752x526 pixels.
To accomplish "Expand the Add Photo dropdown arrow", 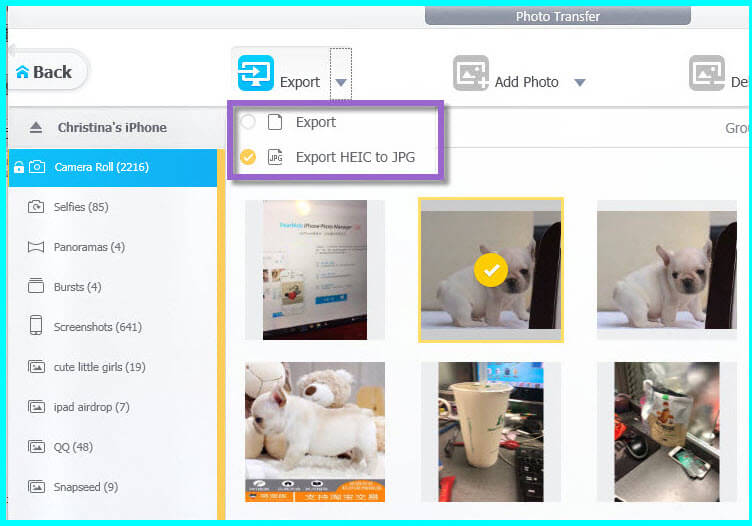I will (580, 82).
